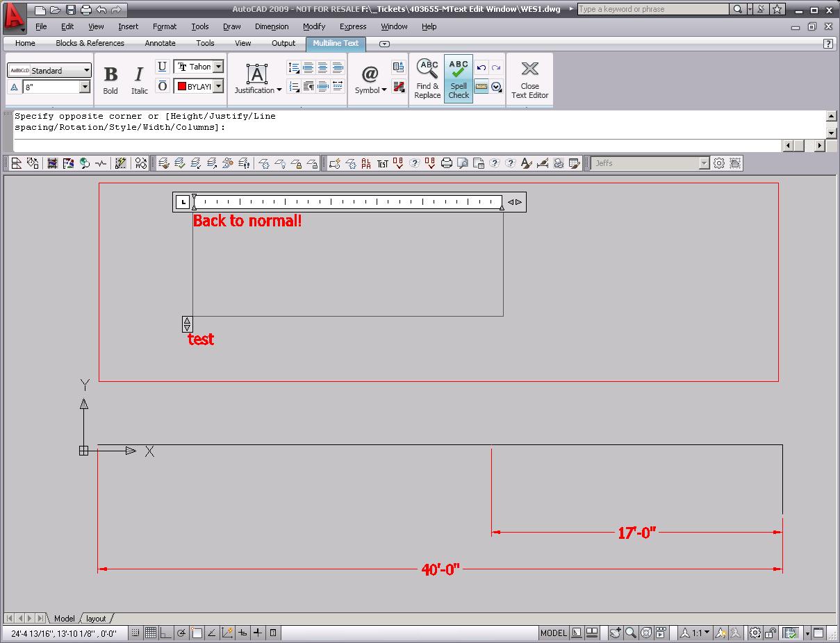840x643 pixels.
Task: Switch to the Model tab
Action: (x=64, y=619)
